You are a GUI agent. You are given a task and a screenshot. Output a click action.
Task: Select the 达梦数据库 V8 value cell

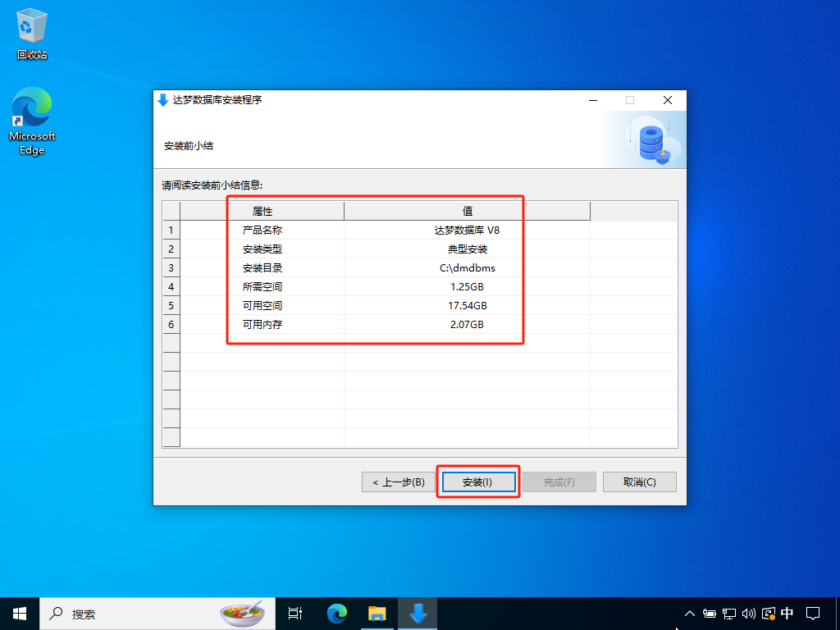[467, 231]
